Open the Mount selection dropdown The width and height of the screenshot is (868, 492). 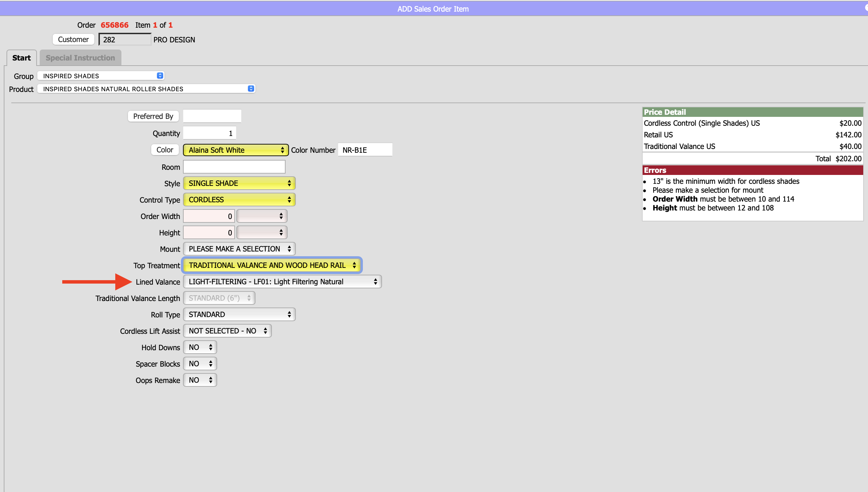coord(239,249)
